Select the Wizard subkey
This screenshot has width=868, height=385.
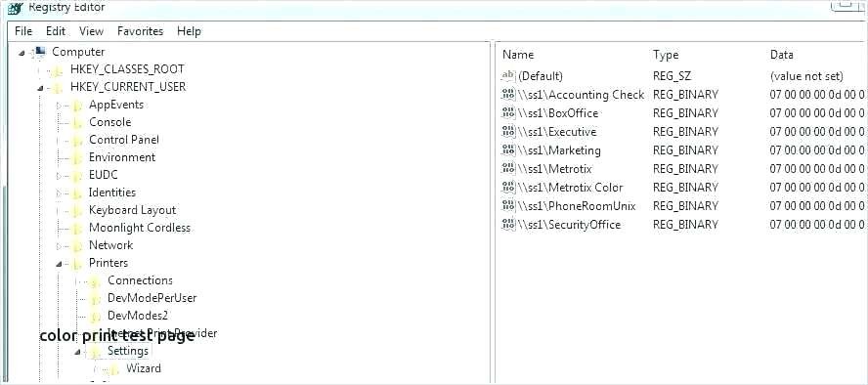144,368
